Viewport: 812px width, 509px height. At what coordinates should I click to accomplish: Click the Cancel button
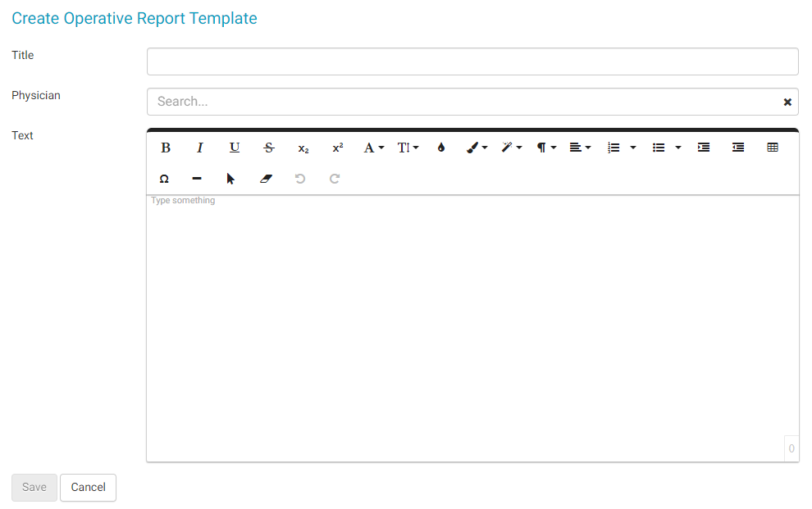(88, 487)
